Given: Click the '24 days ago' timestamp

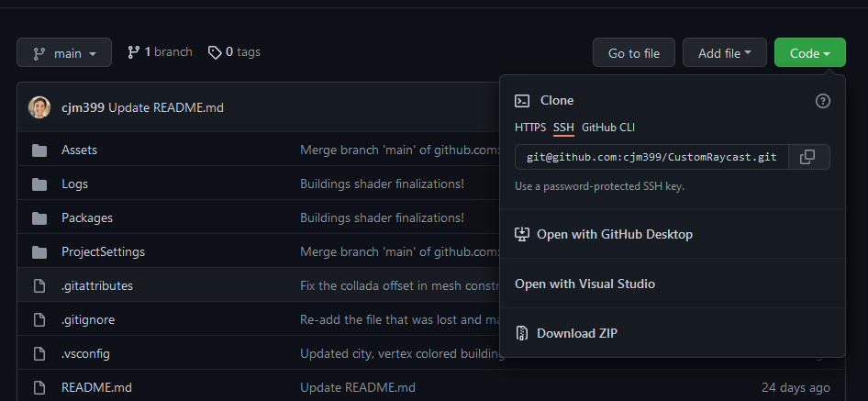Looking at the screenshot, I should point(796,387).
